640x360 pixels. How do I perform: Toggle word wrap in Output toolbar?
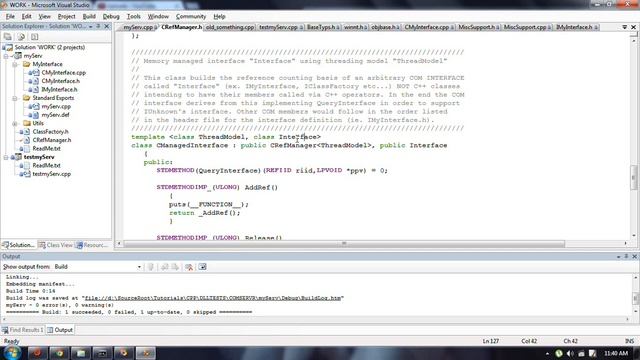tap(202, 267)
